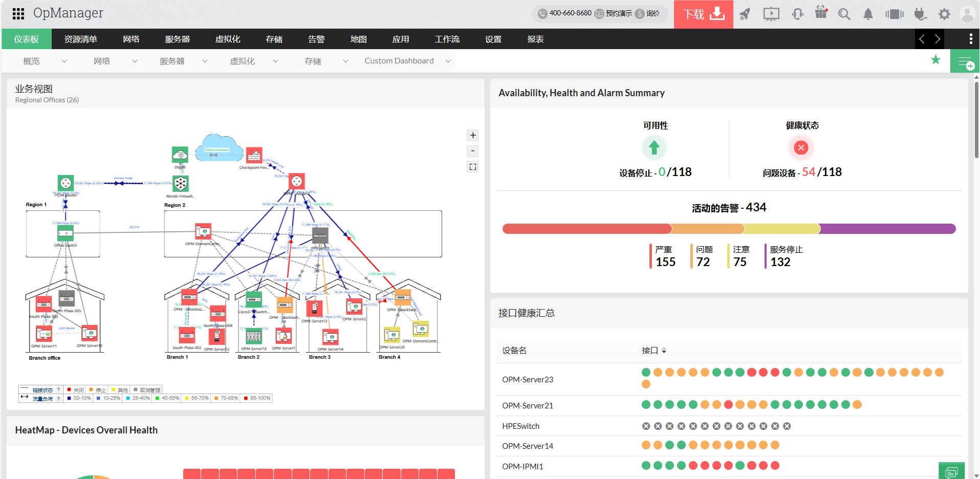The height and width of the screenshot is (479, 980).
Task: Expand the 网络 sub-tab dropdown arrow
Action: coord(135,61)
